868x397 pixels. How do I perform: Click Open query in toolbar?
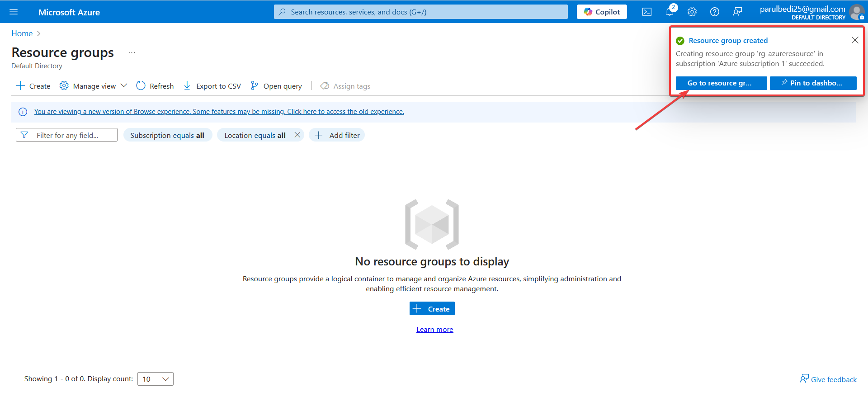pos(276,86)
